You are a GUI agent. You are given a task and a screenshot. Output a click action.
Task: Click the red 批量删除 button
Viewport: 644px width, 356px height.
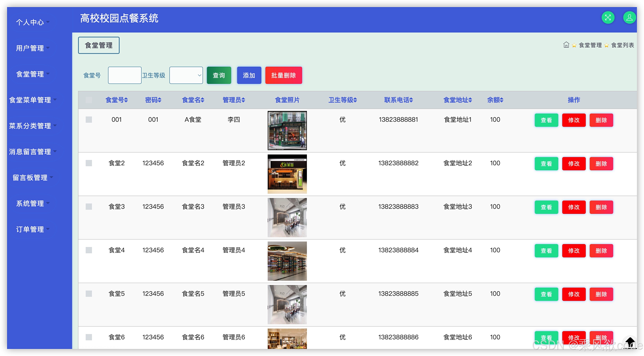click(284, 75)
